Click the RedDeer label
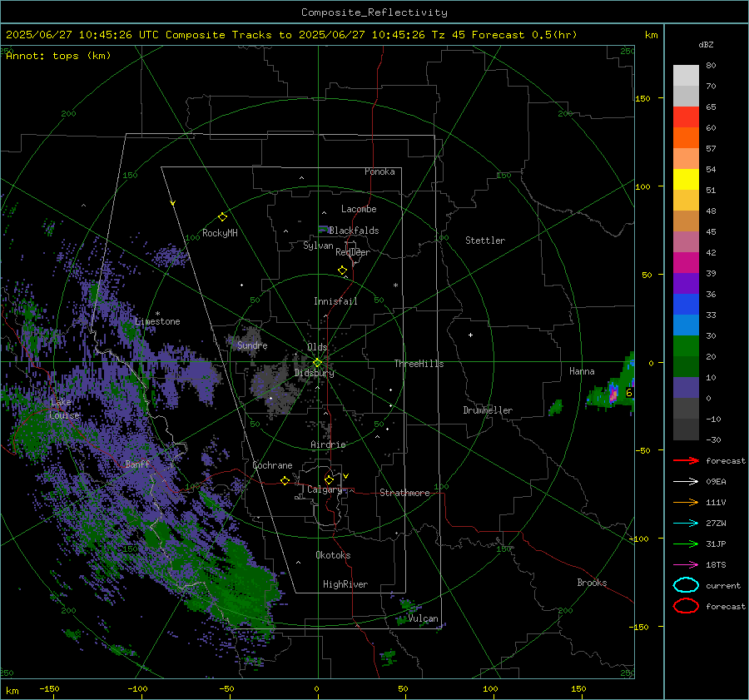The image size is (749, 700). [x=353, y=252]
